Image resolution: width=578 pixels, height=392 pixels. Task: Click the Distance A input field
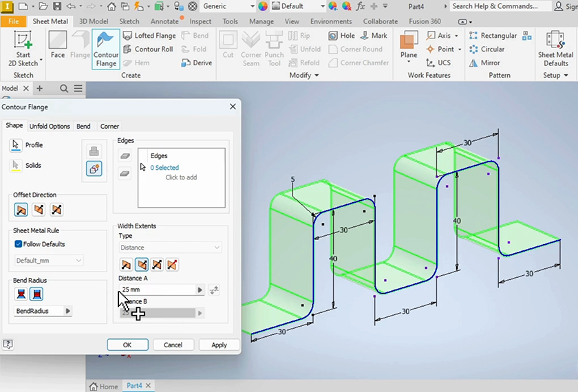(x=158, y=290)
